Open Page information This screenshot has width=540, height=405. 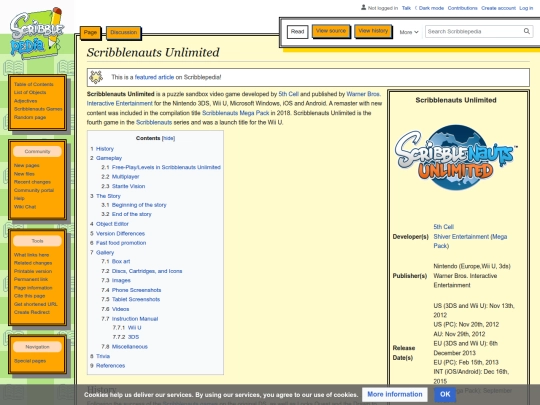33,288
